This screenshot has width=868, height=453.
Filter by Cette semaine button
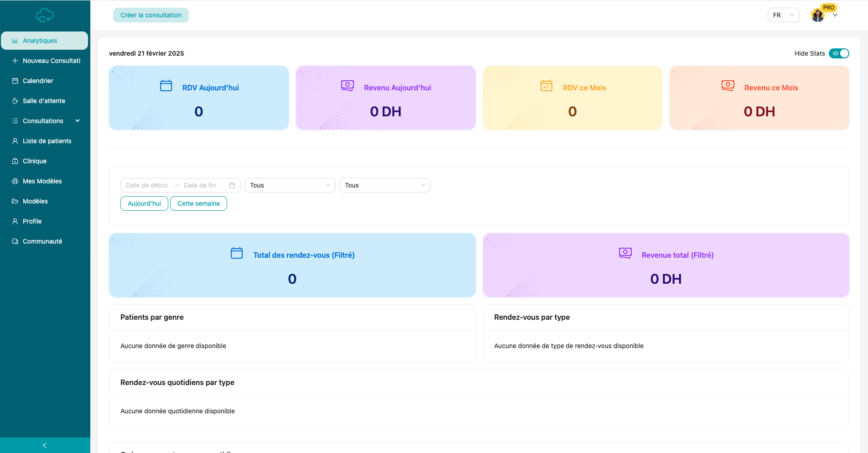[198, 203]
